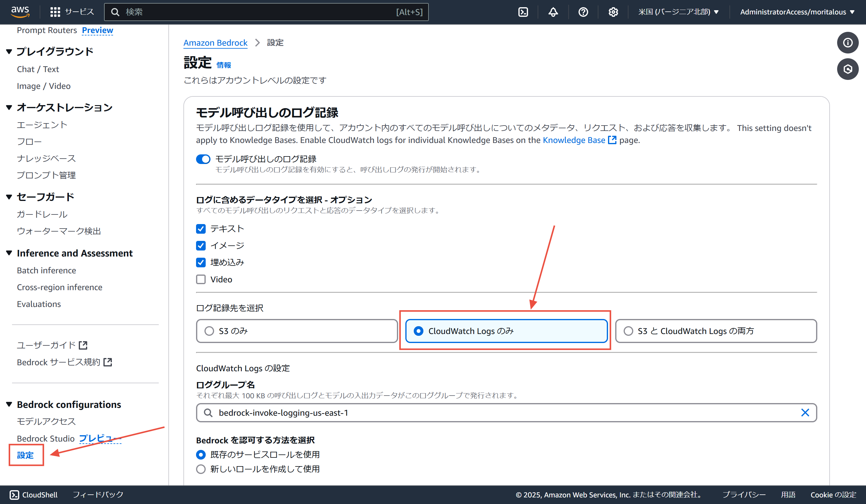This screenshot has height=504, width=866.
Task: Click the settings gear icon in header
Action: pos(613,12)
